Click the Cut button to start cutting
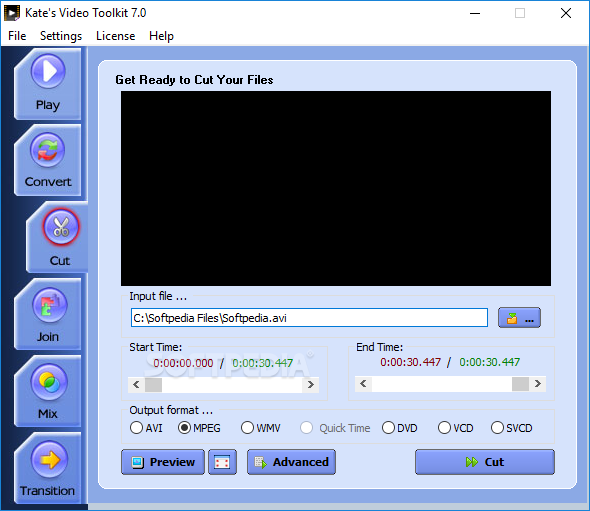590x511 pixels. 485,462
